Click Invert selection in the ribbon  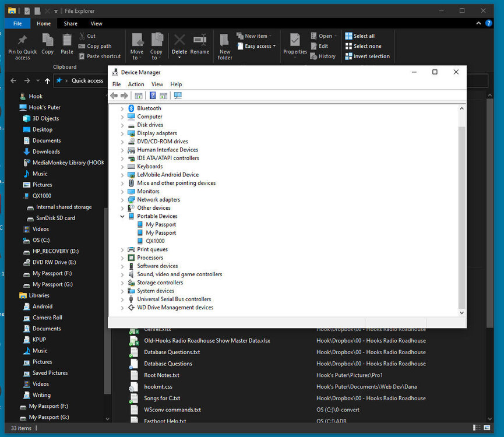coord(371,57)
